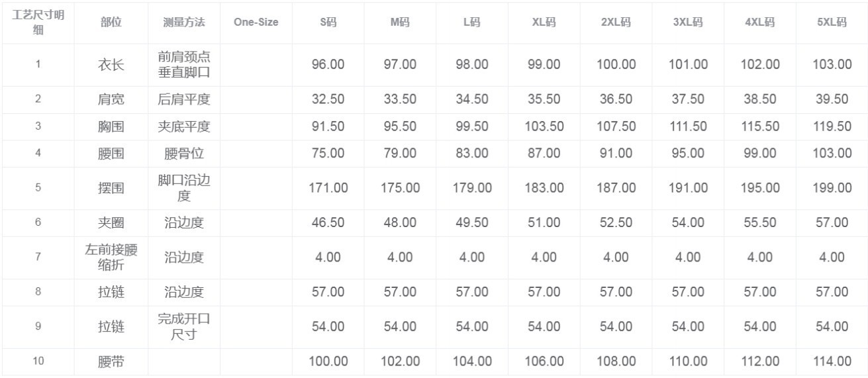868x378 pixels.
Task: Click the "衣长" row label
Action: pos(111,64)
